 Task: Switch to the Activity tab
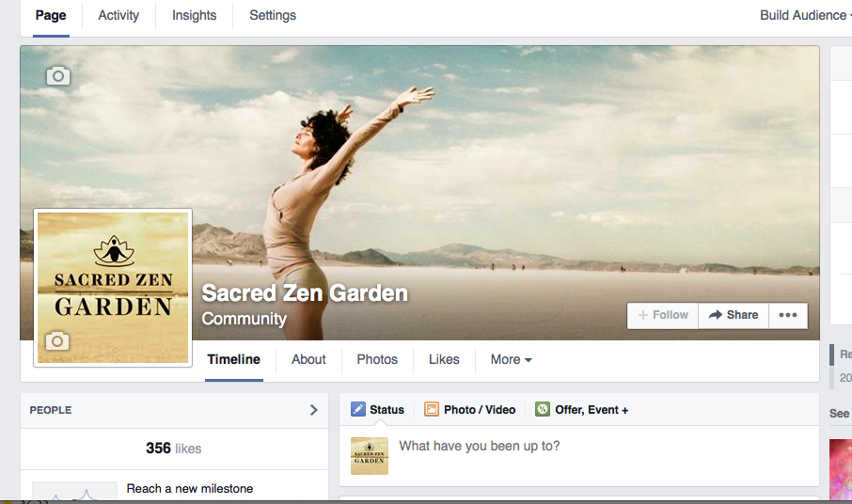[118, 15]
